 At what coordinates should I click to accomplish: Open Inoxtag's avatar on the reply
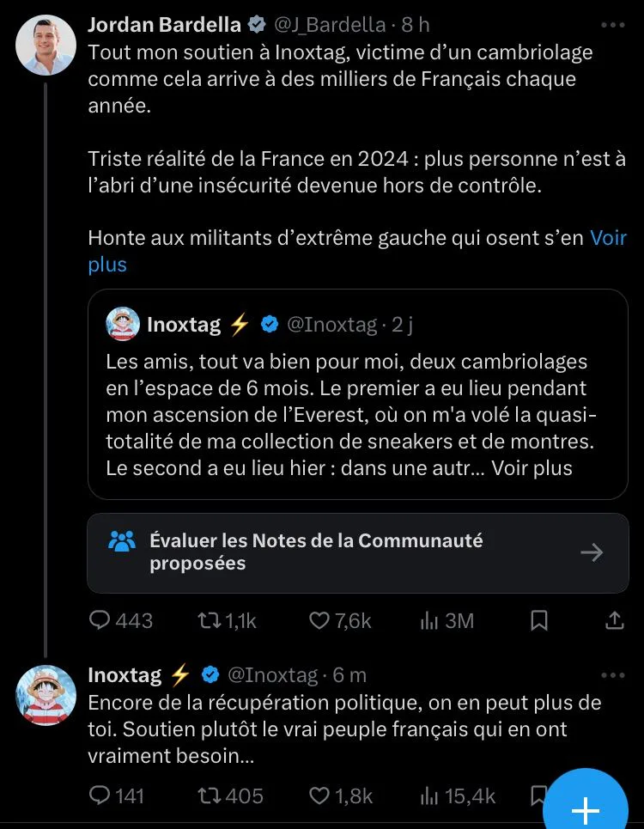click(46, 695)
